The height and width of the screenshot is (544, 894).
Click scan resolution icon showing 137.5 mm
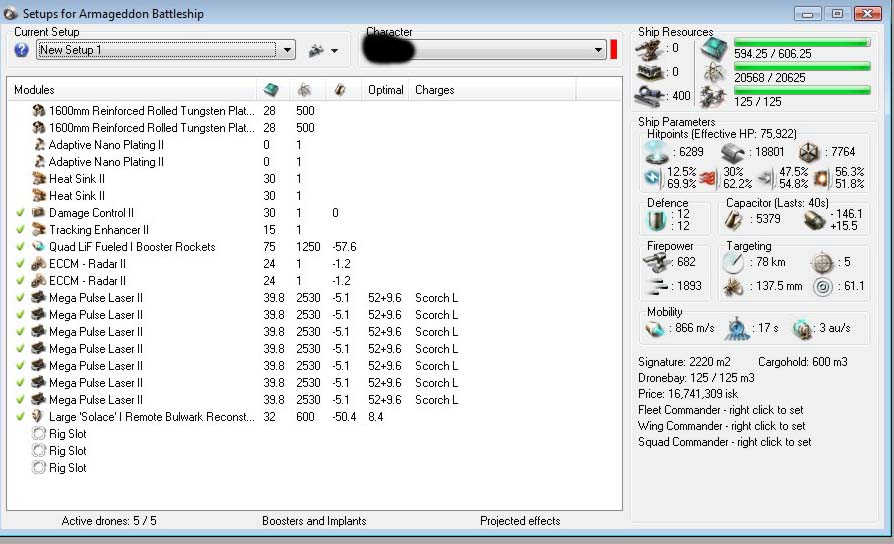pyautogui.click(x=733, y=287)
